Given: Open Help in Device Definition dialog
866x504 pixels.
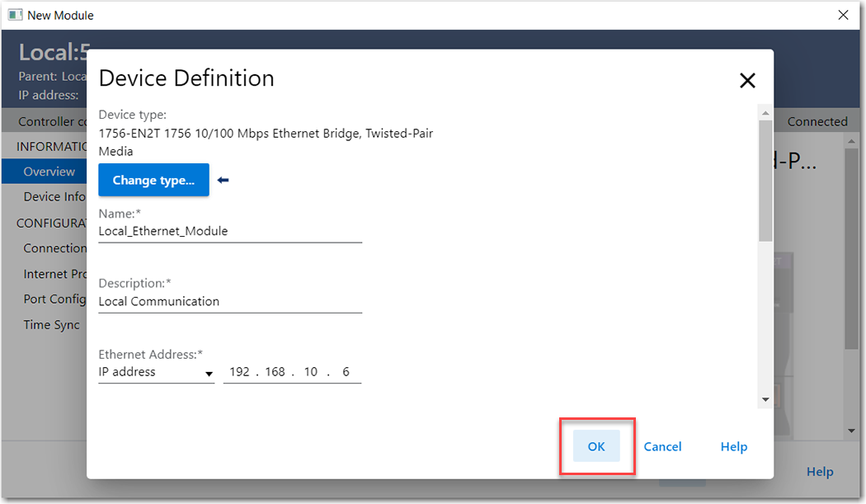Looking at the screenshot, I should point(733,446).
